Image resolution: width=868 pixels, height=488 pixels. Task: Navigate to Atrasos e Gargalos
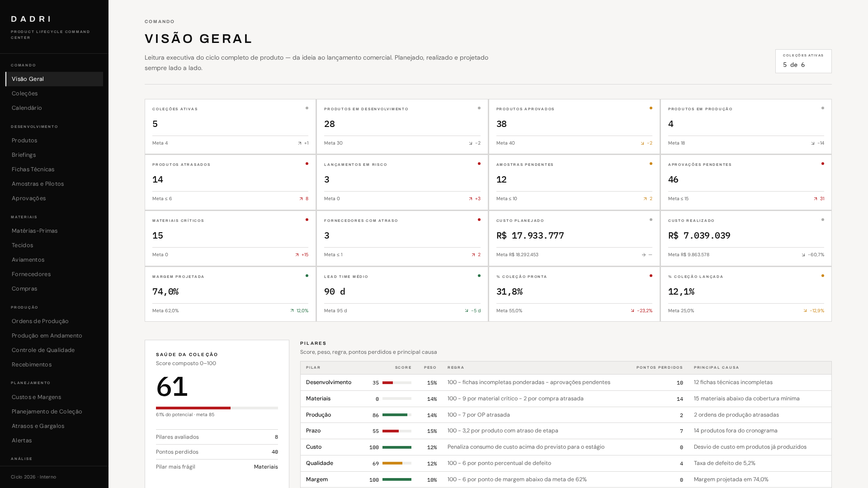[x=54, y=426]
